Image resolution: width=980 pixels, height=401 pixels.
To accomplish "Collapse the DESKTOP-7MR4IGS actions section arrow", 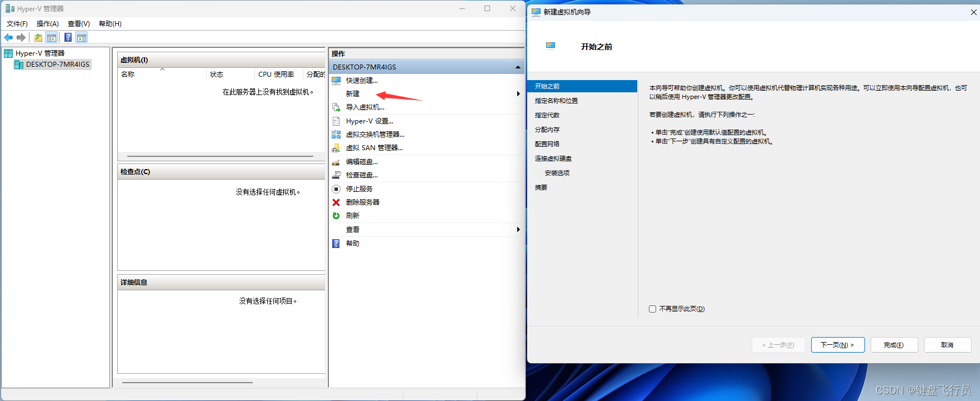I will tap(518, 67).
